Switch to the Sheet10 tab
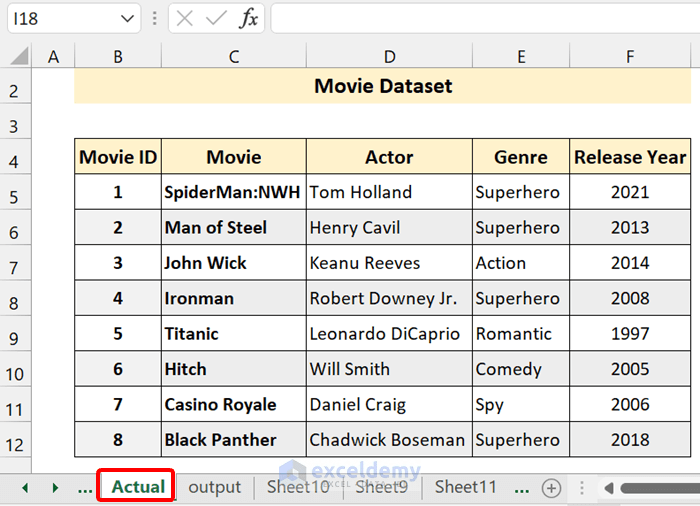The height and width of the screenshot is (506, 700). pyautogui.click(x=298, y=487)
